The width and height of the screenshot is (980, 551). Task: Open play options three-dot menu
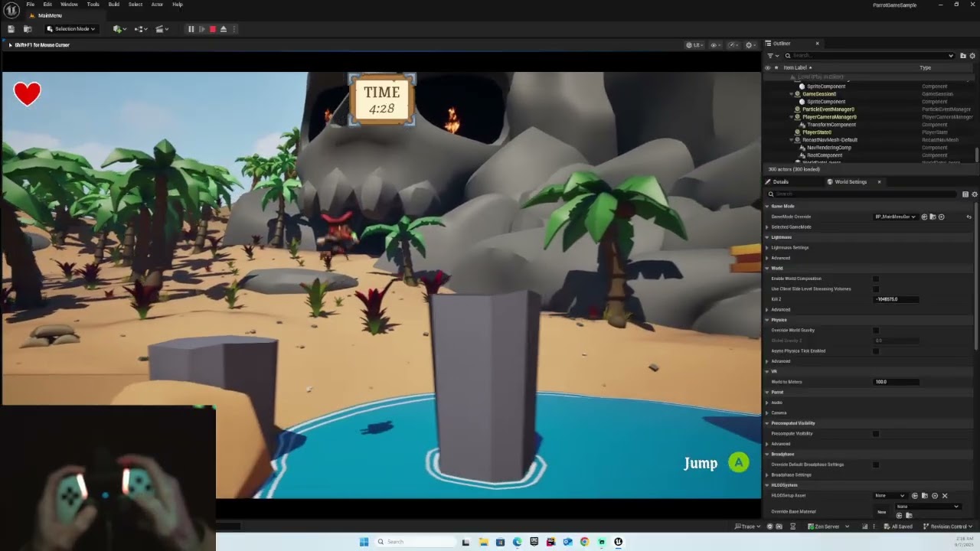tap(235, 29)
